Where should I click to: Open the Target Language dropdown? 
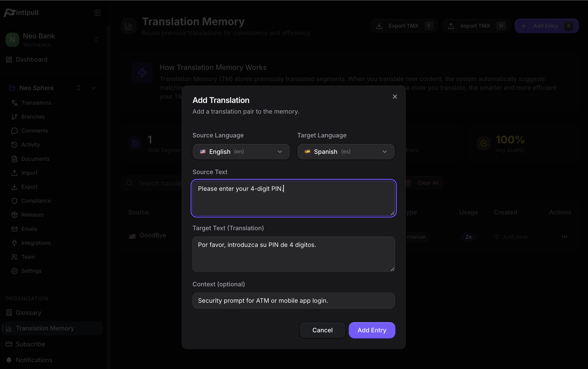[x=346, y=152]
